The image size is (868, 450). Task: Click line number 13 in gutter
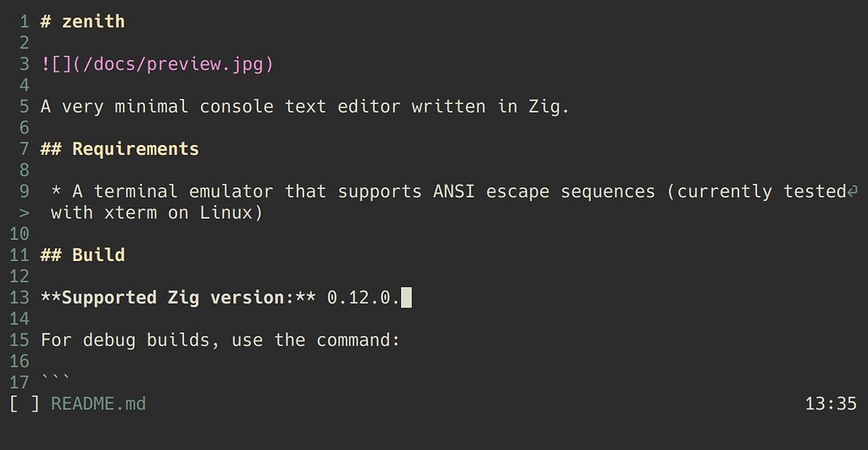click(19, 297)
